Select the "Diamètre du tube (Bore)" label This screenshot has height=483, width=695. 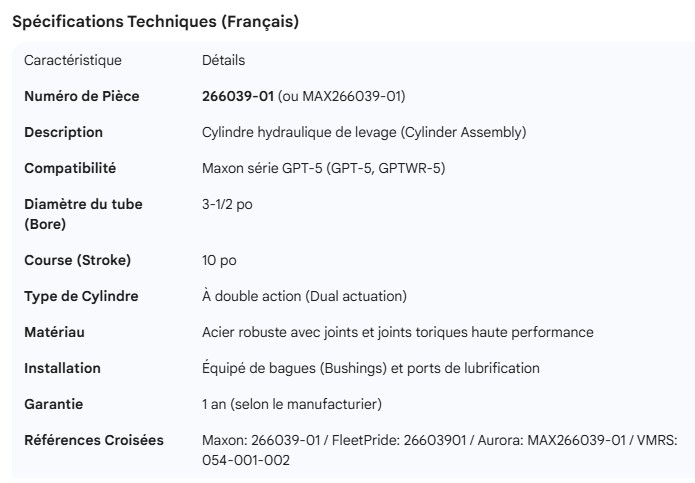coord(83,214)
